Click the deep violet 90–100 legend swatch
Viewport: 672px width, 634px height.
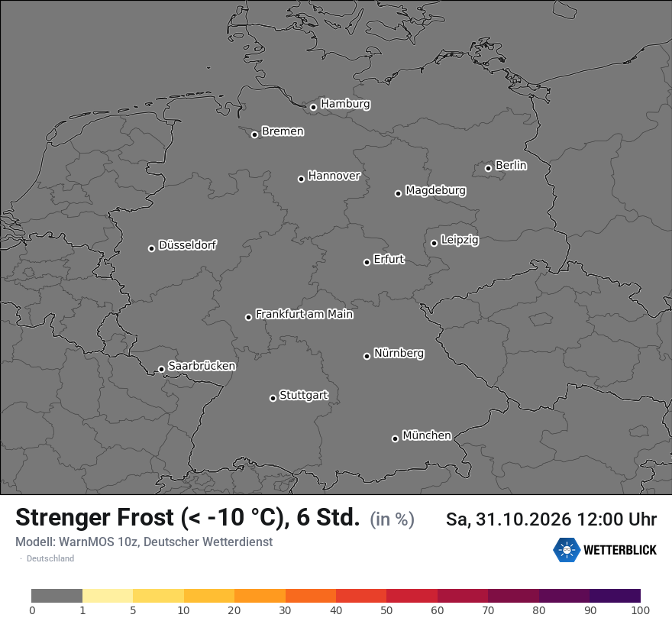pyautogui.click(x=615, y=595)
